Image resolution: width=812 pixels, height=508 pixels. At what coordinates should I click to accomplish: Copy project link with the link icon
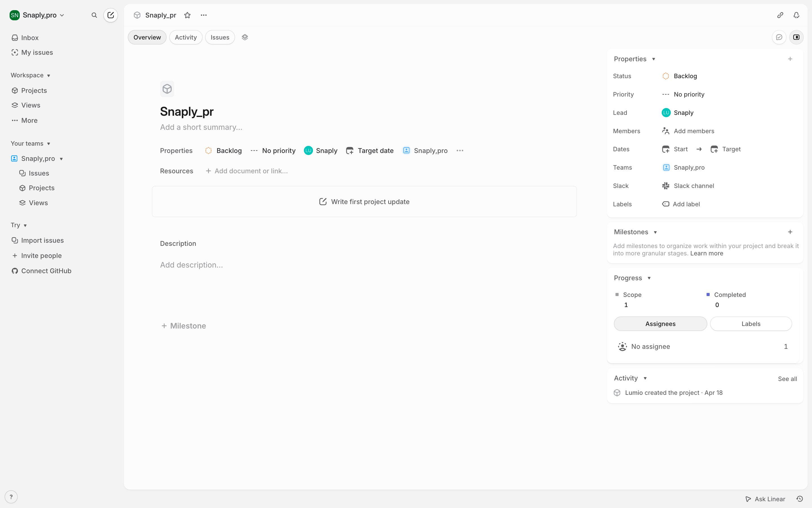(780, 15)
